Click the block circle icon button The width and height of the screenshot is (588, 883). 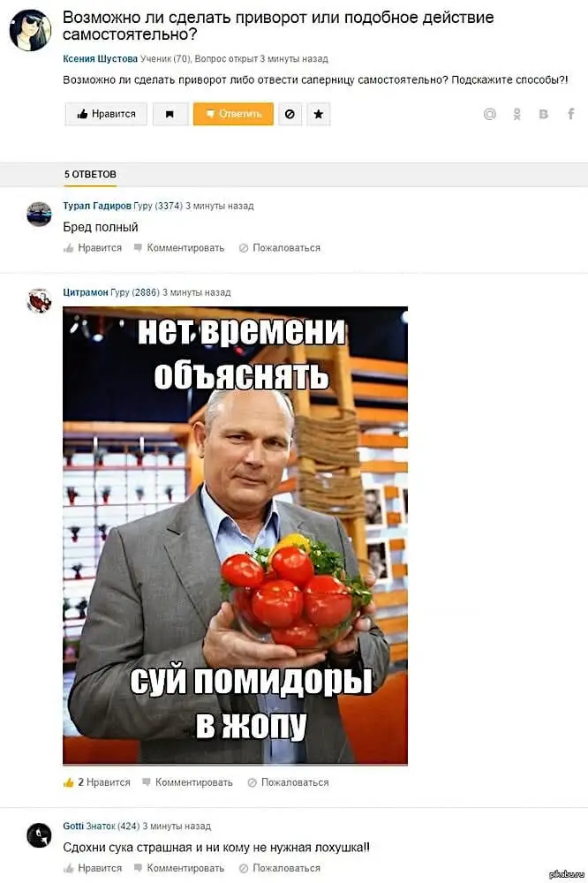[290, 114]
